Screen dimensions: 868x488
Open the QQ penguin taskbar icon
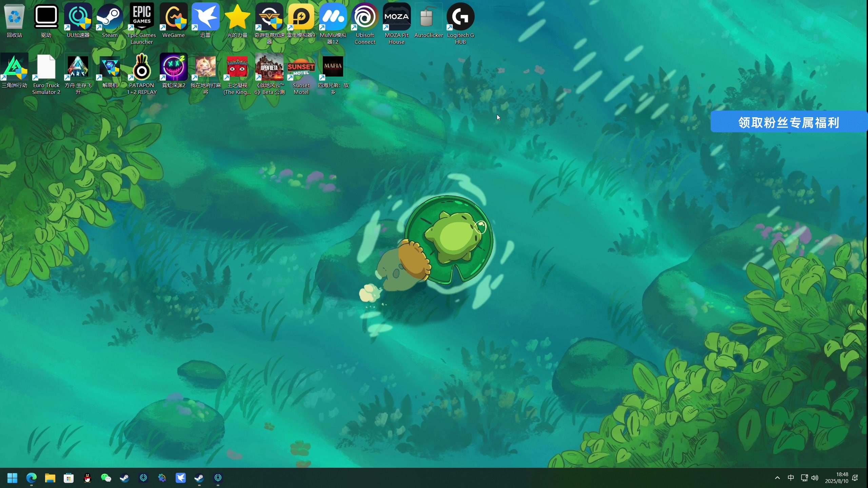(x=87, y=478)
